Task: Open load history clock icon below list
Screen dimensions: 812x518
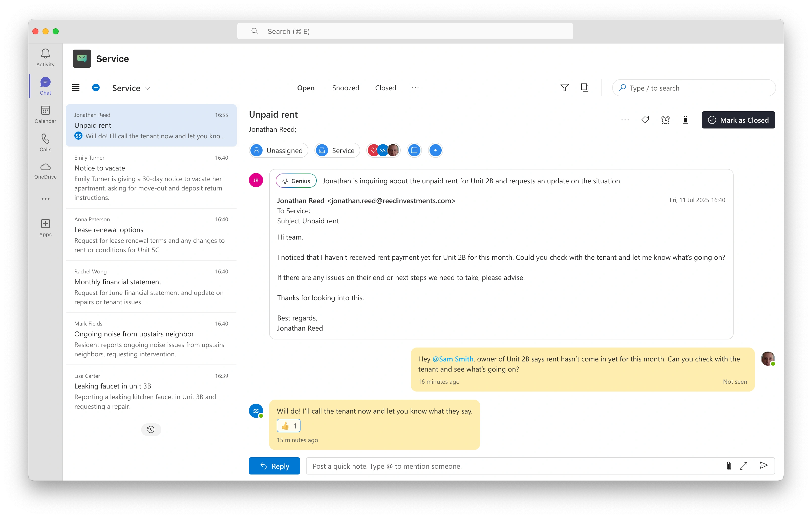Action: click(x=151, y=429)
